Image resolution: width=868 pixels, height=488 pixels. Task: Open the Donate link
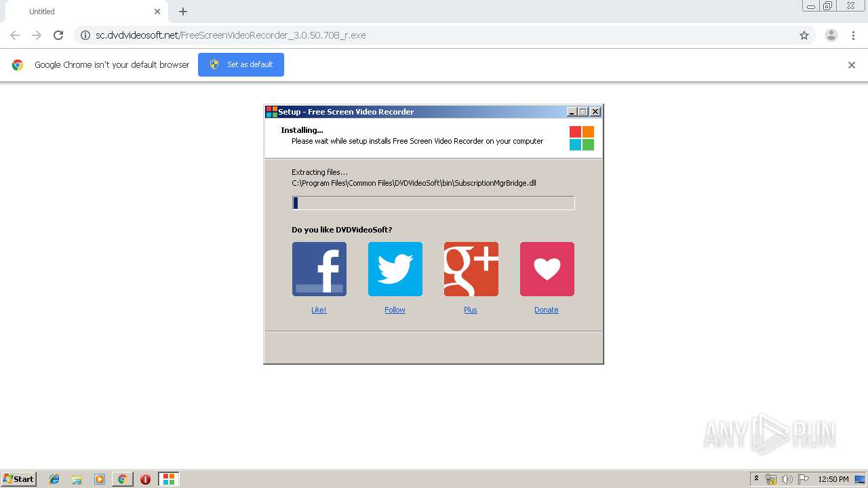pyautogui.click(x=547, y=310)
